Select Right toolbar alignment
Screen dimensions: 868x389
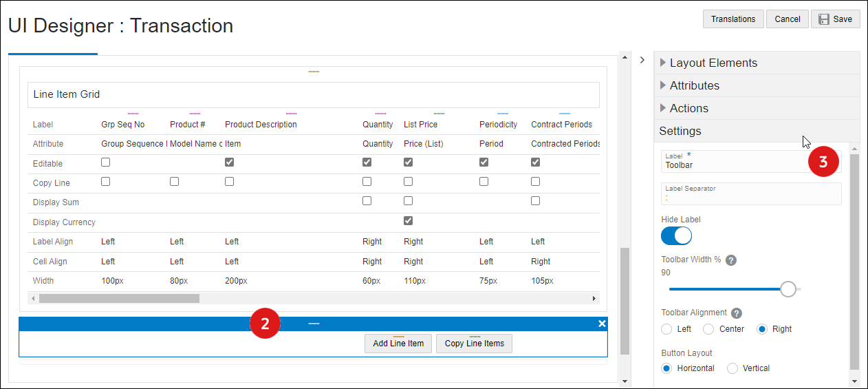coord(762,329)
